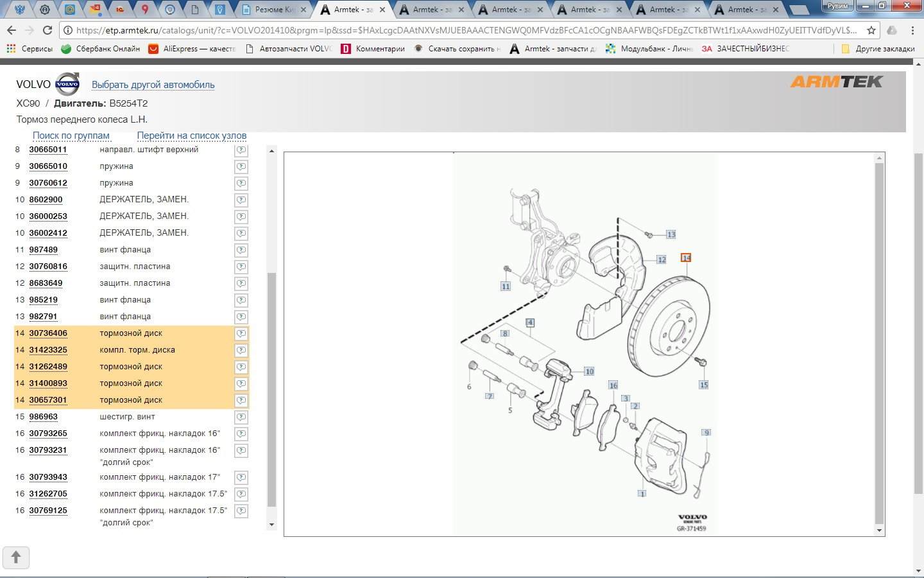
Task: Open info icon for part 31423325
Action: (241, 350)
